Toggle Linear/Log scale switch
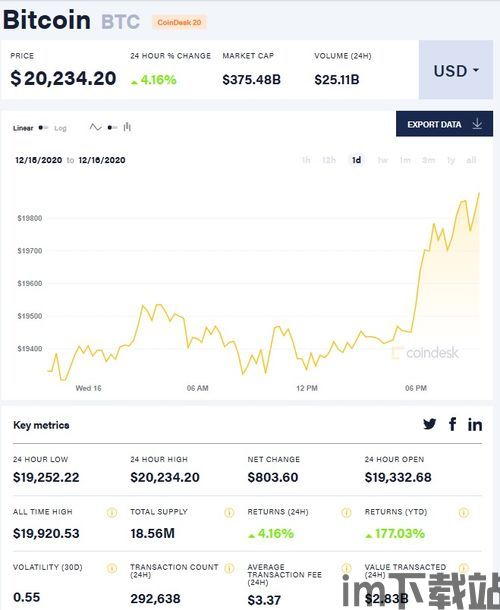 click(43, 128)
